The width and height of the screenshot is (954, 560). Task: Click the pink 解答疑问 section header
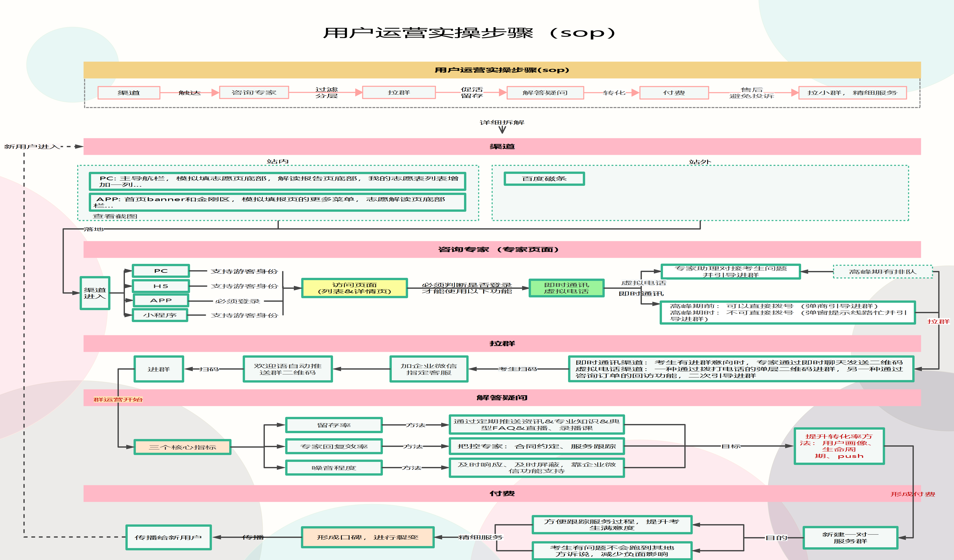502,398
